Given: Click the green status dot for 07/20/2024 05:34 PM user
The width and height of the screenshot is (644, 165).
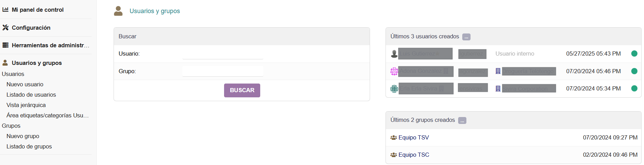Looking at the screenshot, I should 634,88.
